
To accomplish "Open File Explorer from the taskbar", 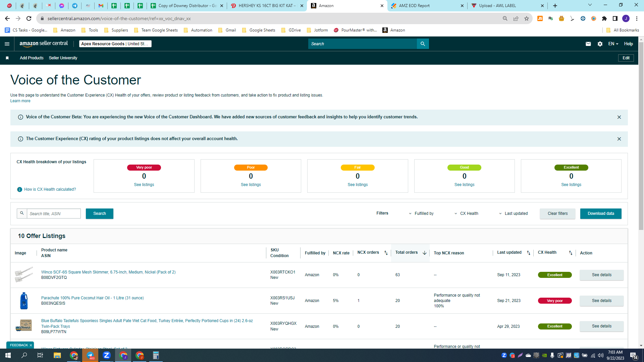I will click(57, 355).
